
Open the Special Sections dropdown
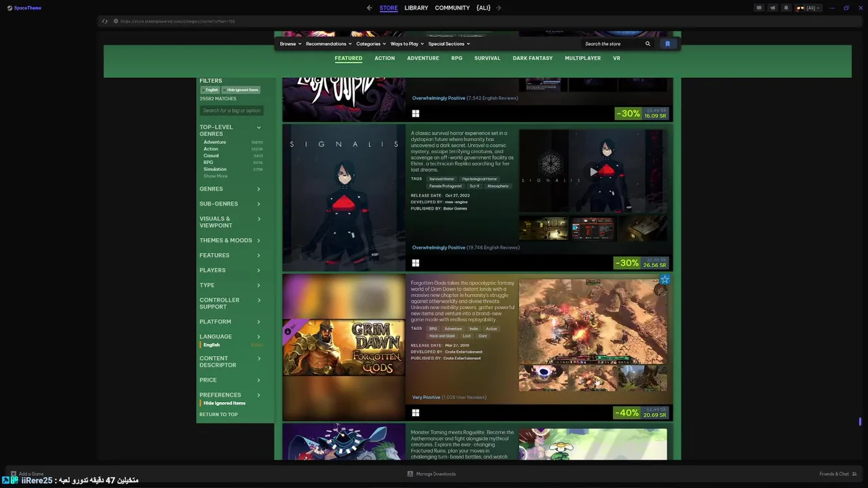(449, 44)
